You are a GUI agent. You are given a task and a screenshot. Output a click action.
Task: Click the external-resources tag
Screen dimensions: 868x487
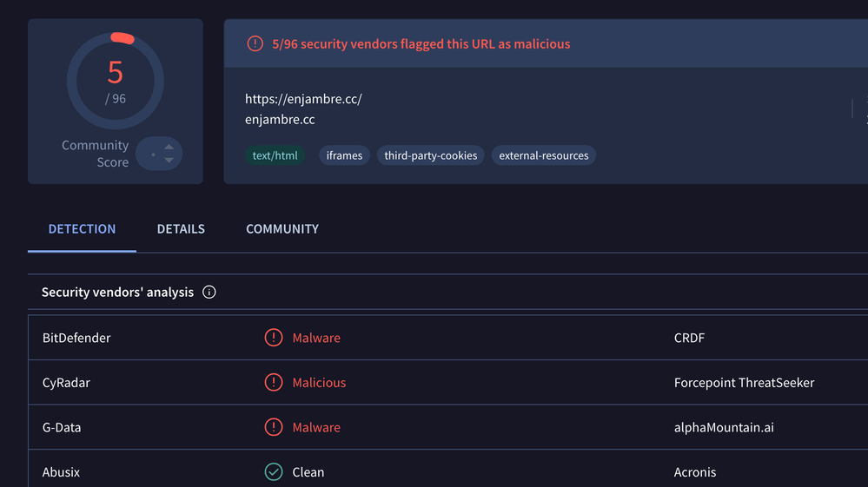[543, 156]
